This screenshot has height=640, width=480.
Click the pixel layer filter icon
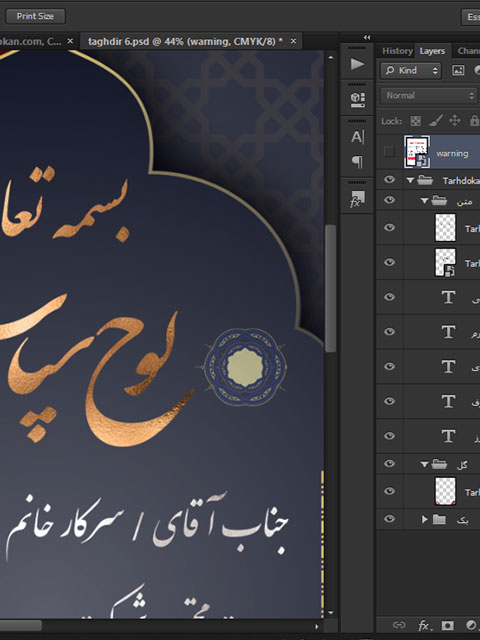pyautogui.click(x=458, y=70)
